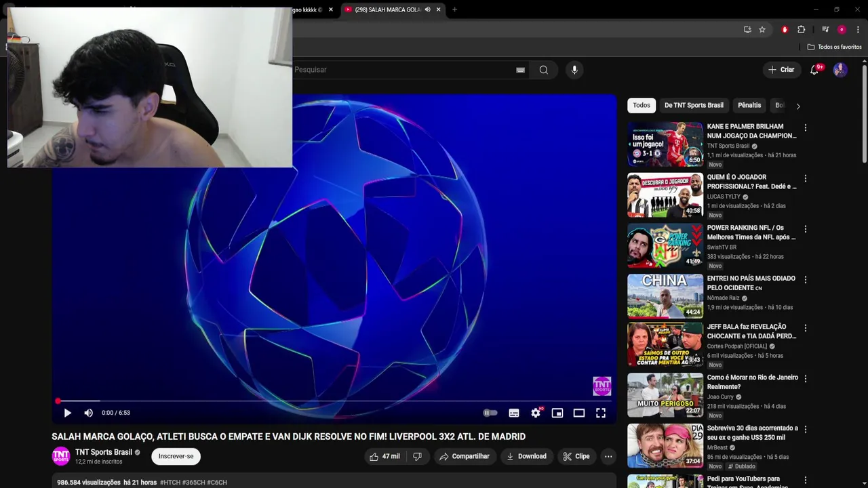This screenshot has height=488, width=868.
Task: Open options for Entrei no país video
Action: pyautogui.click(x=806, y=279)
